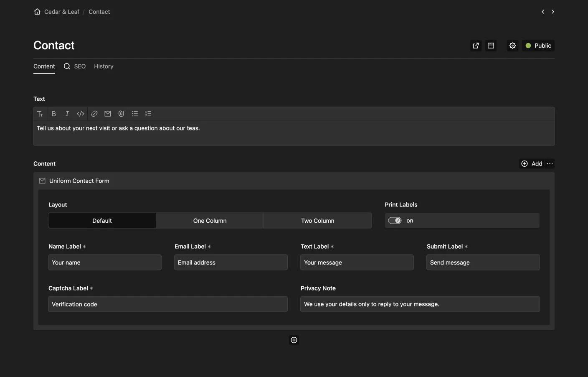Click the Print Labels field label
The width and height of the screenshot is (588, 377).
click(401, 205)
